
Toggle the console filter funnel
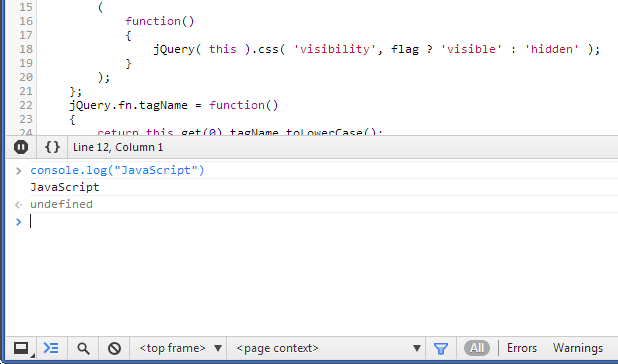coord(441,349)
